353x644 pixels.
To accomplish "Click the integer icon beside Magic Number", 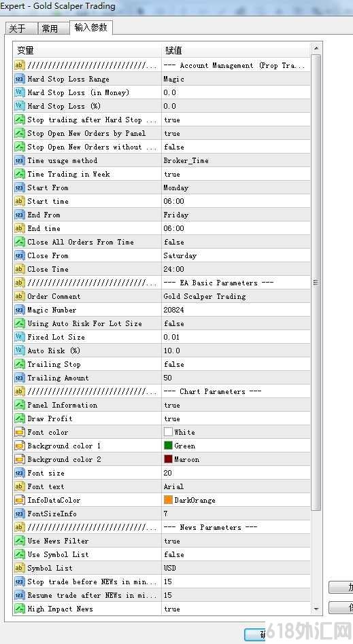I will pyautogui.click(x=19, y=310).
